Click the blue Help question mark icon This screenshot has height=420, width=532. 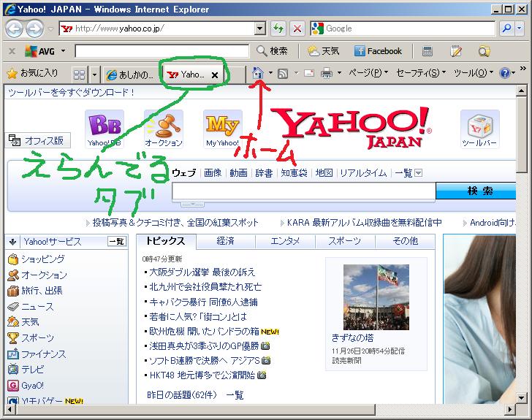[505, 73]
